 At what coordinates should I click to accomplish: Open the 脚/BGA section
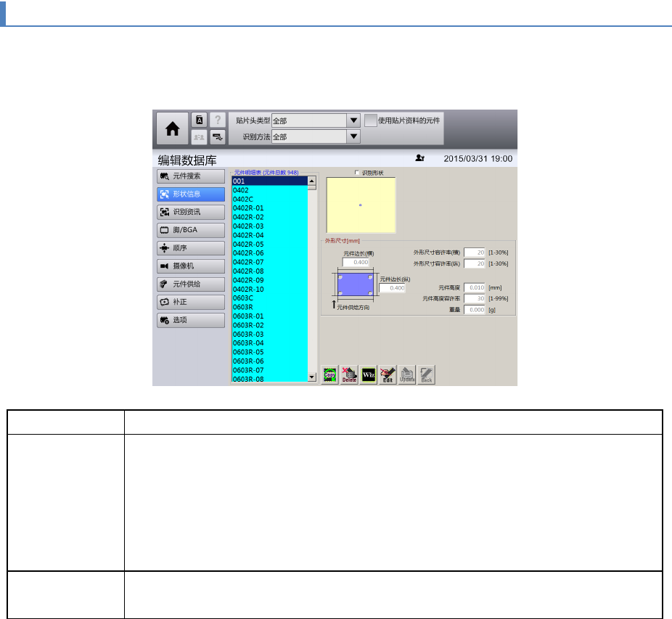[191, 230]
